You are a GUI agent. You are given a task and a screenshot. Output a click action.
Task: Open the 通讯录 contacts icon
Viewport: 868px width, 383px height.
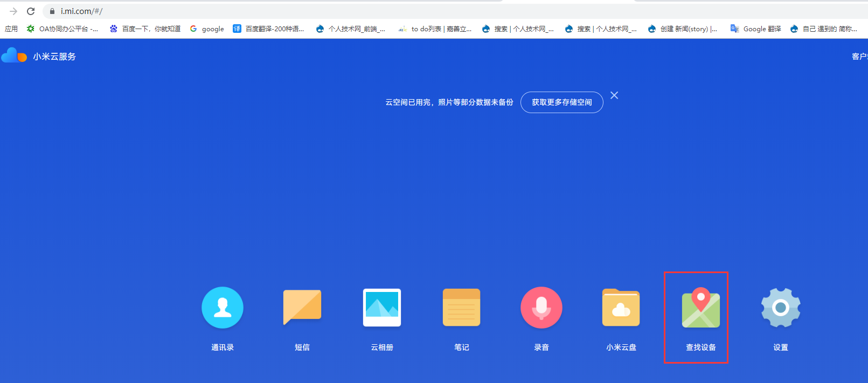coord(223,308)
